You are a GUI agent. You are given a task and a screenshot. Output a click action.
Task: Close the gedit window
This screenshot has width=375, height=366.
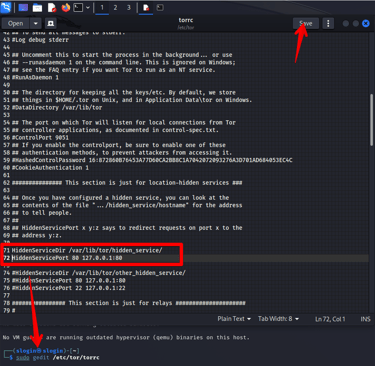[x=366, y=23]
